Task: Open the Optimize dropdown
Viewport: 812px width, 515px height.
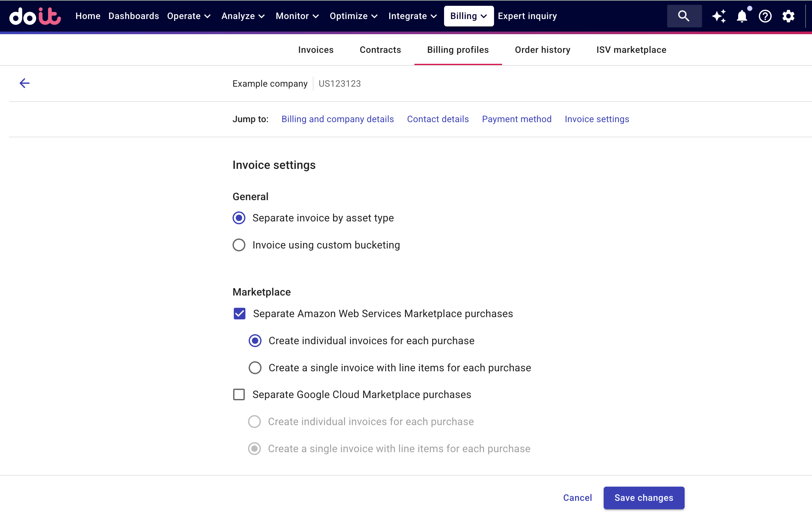Action: (x=353, y=16)
